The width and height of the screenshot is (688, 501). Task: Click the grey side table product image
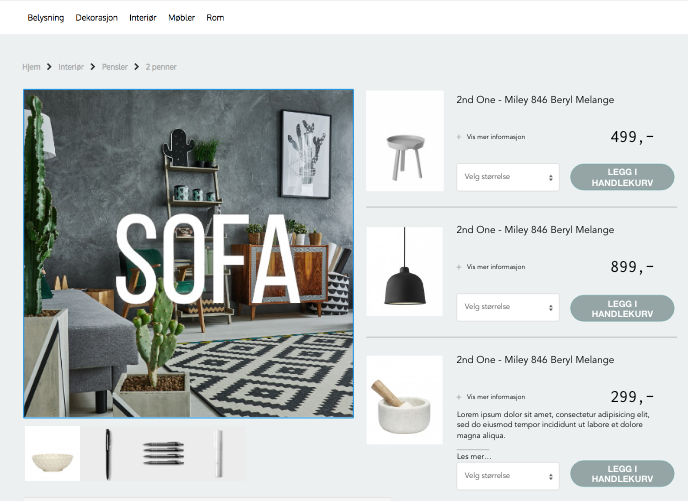(404, 141)
